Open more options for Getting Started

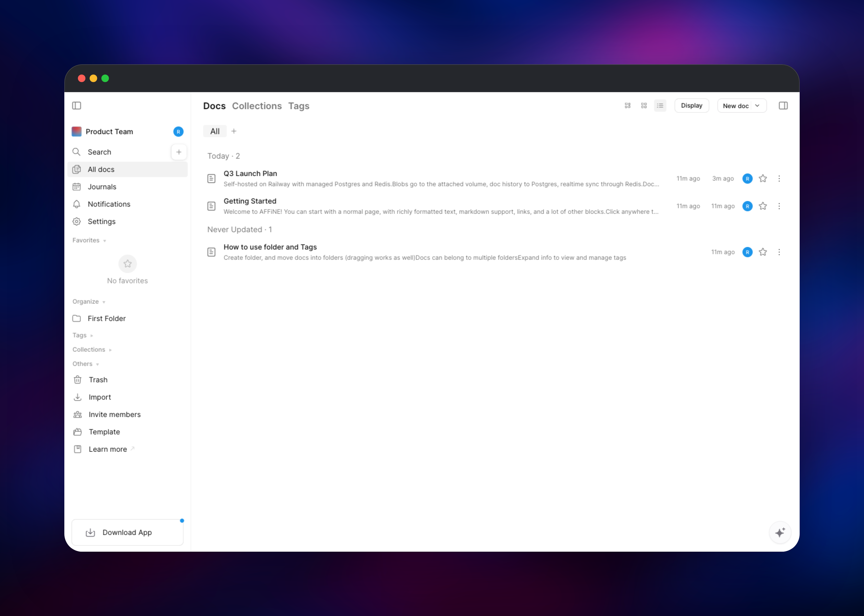779,206
